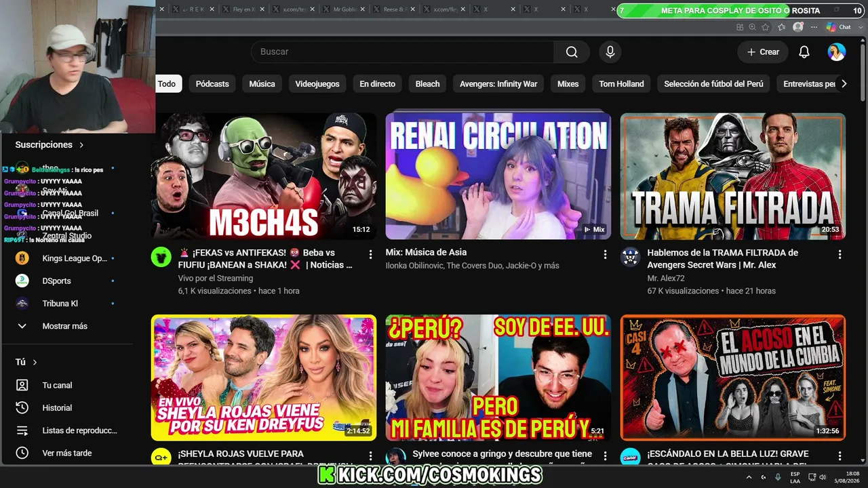Open options for SHEYLA ROJAS video
The height and width of the screenshot is (488, 868).
[x=370, y=456]
